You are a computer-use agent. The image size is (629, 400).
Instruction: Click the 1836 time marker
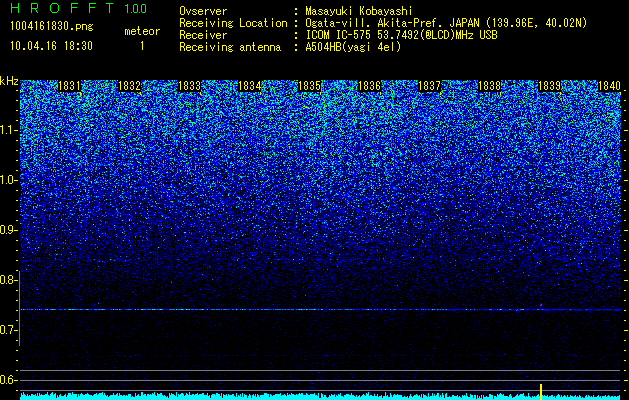(x=369, y=86)
